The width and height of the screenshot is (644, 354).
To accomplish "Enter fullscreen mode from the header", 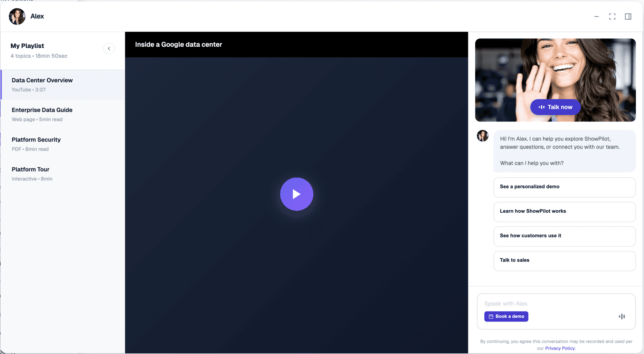I will (612, 16).
